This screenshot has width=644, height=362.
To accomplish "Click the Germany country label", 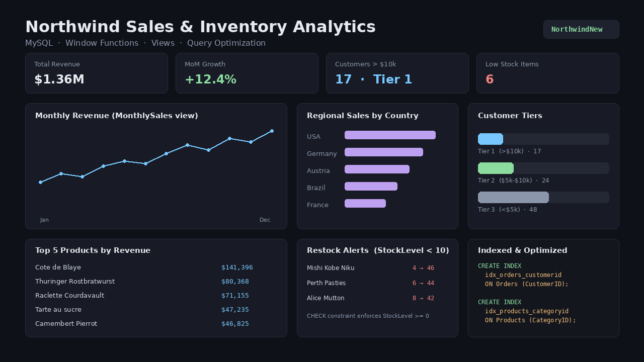I will point(322,154).
